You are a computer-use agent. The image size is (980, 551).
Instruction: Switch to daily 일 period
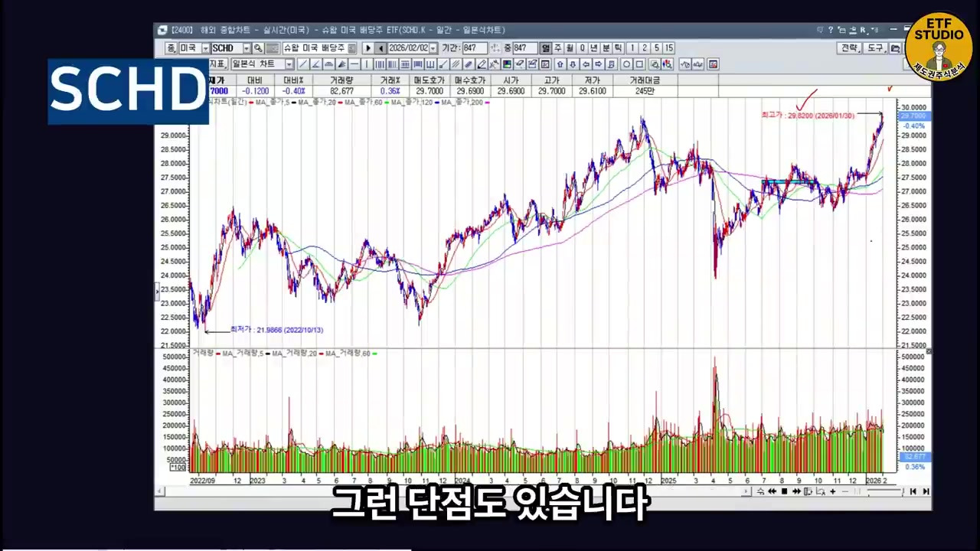546,48
